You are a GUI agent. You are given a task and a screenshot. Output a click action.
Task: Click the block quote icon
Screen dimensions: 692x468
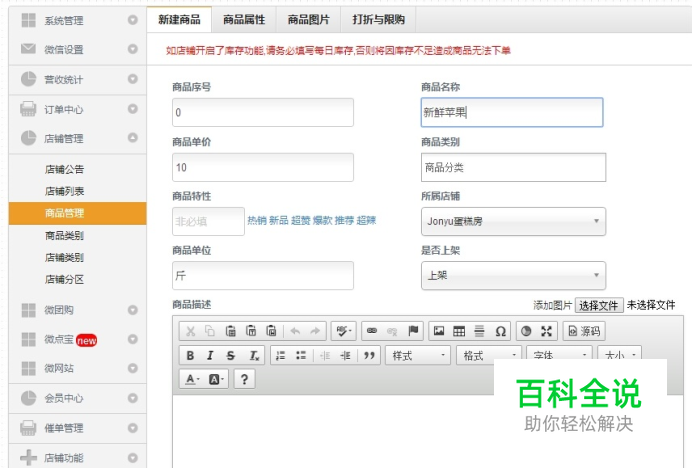click(370, 355)
